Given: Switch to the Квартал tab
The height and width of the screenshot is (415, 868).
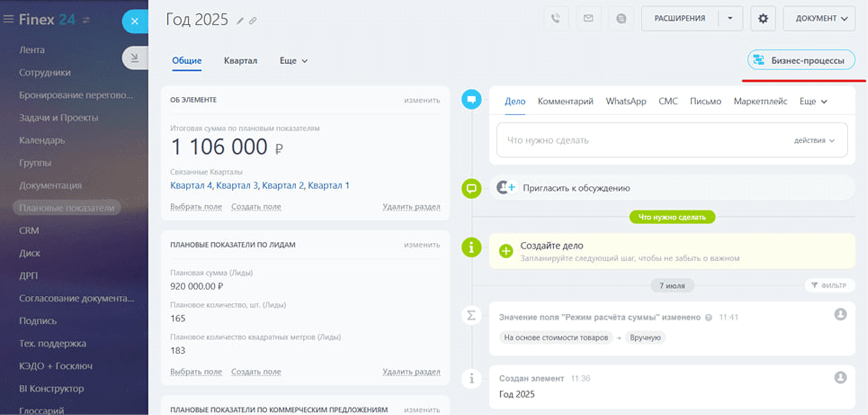Looking at the screenshot, I should (240, 61).
